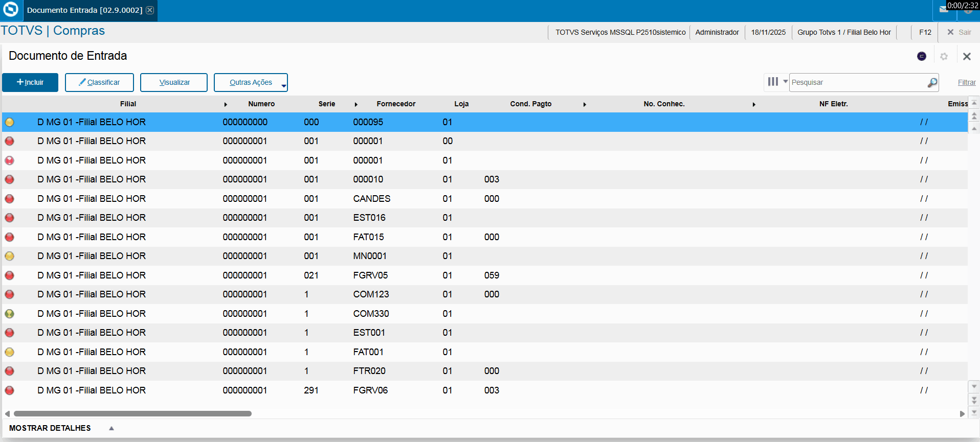Sort by the Numero column header
Screen dimensions: 980x442
point(261,104)
